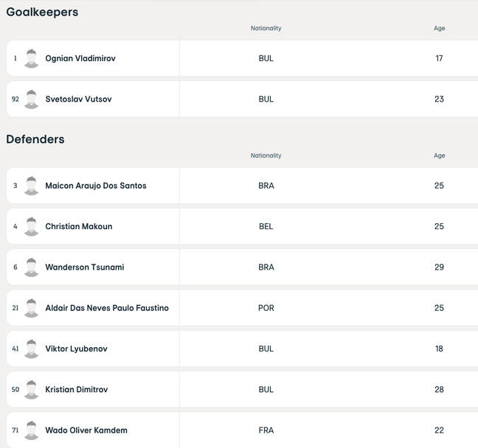Select the Christian Makoun name link
Screen dimensions: 478x448
79,226
